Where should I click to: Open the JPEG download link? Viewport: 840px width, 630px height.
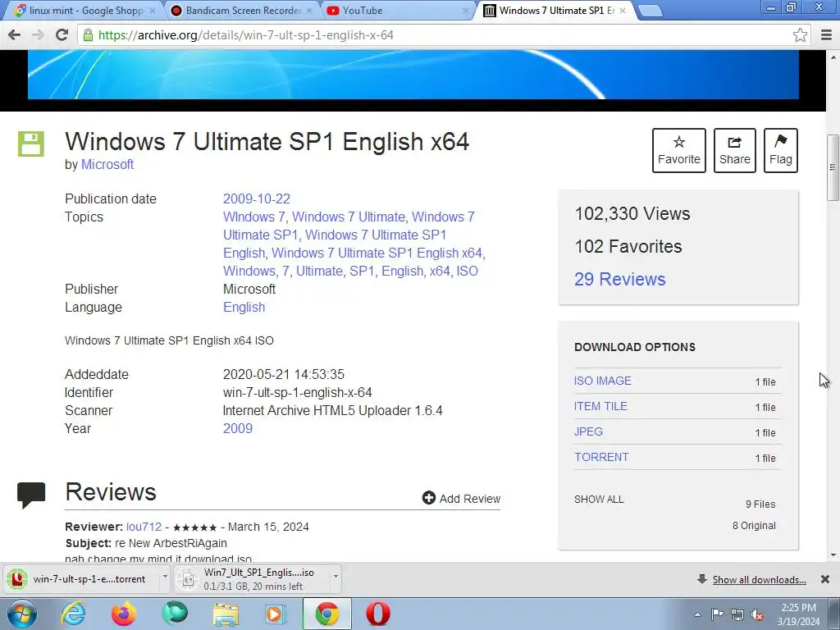pyautogui.click(x=588, y=431)
